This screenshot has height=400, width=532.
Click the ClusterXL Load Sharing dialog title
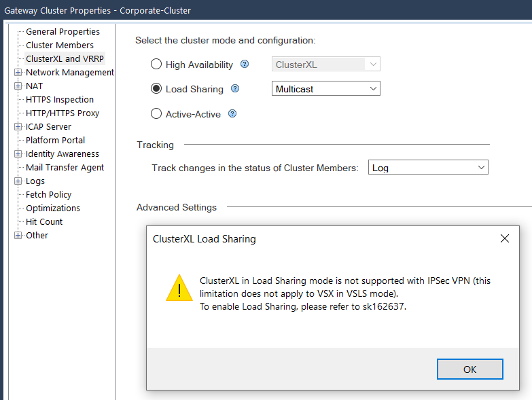[x=205, y=238]
